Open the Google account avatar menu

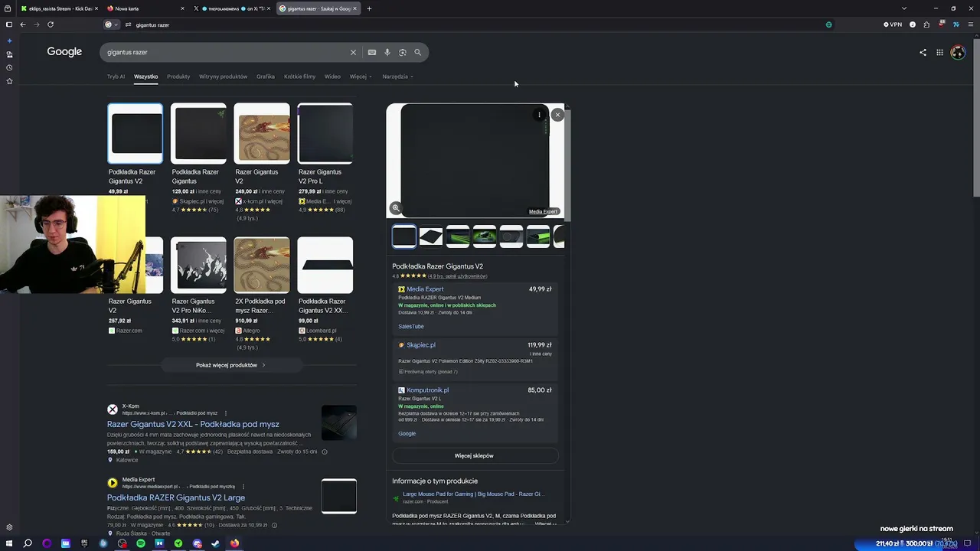958,52
